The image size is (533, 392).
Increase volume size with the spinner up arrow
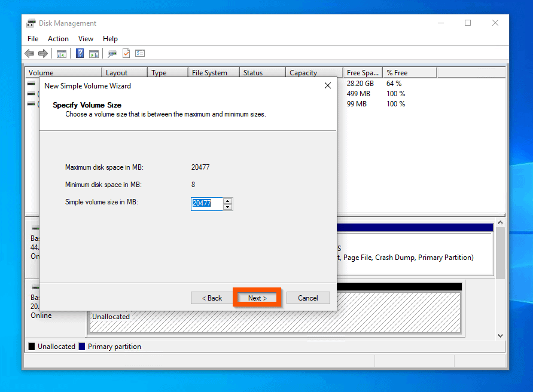[228, 201]
